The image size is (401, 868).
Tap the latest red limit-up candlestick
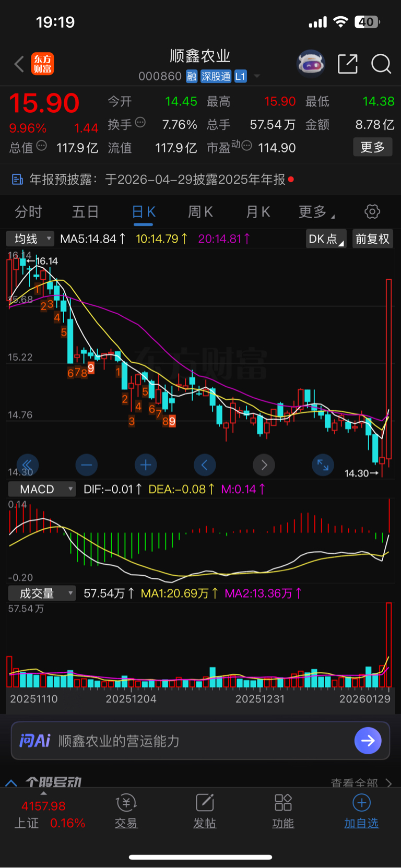coord(389,368)
